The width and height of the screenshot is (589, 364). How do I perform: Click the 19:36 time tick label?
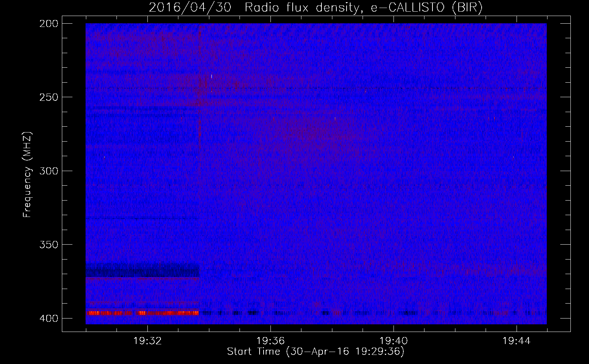tap(270, 341)
